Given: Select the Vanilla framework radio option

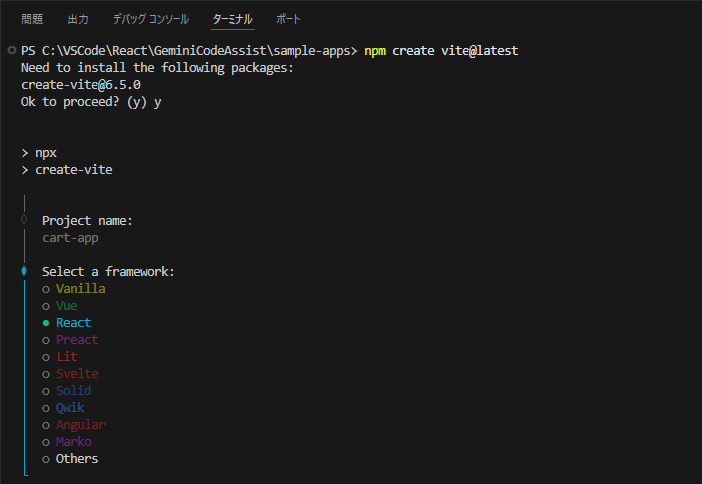Looking at the screenshot, I should [74, 289].
